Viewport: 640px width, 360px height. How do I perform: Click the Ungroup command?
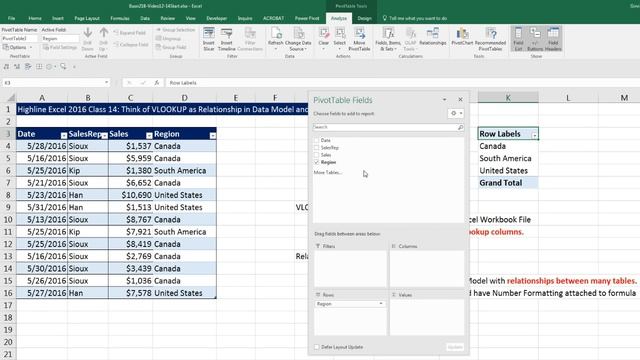168,38
